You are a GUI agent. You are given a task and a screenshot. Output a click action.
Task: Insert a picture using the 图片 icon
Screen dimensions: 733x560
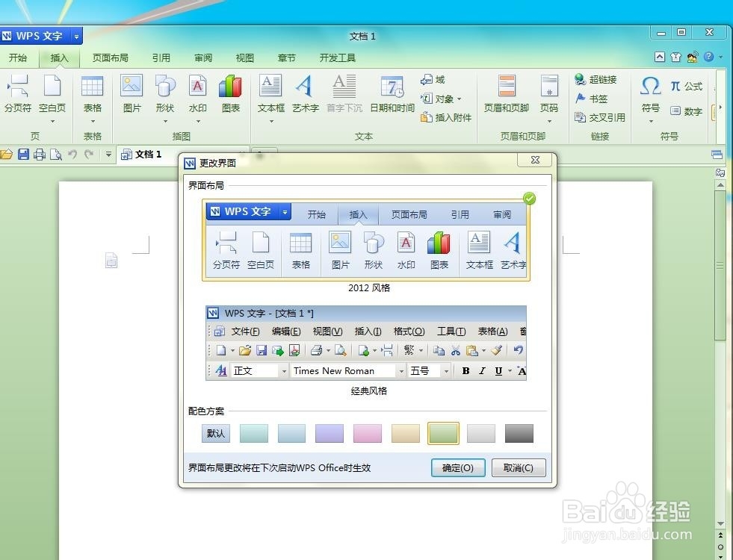point(132,93)
